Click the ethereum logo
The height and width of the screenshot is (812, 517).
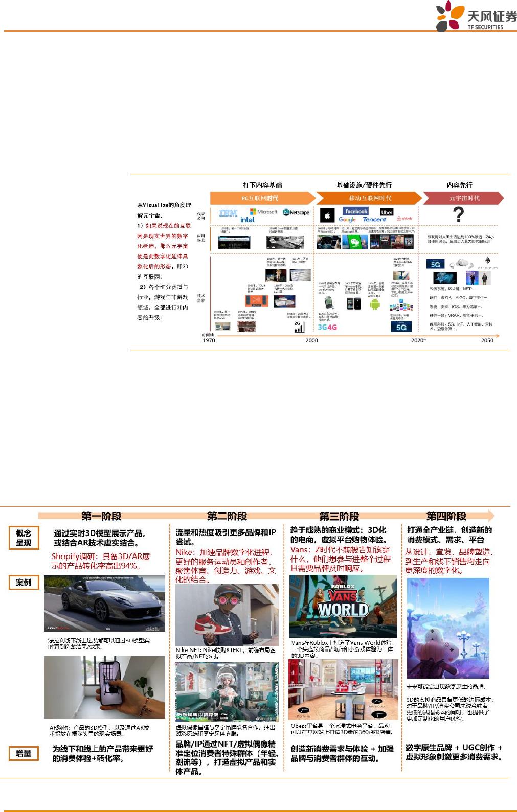coord(487,263)
